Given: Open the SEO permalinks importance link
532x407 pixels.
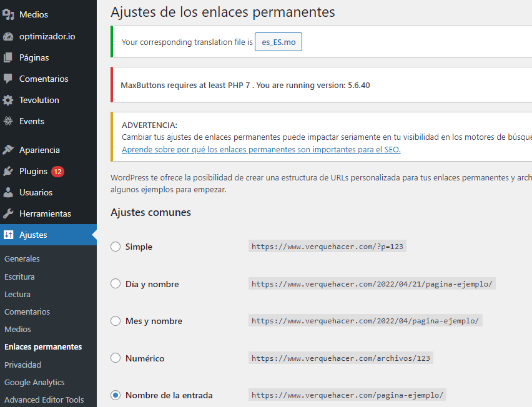Looking at the screenshot, I should (x=261, y=150).
